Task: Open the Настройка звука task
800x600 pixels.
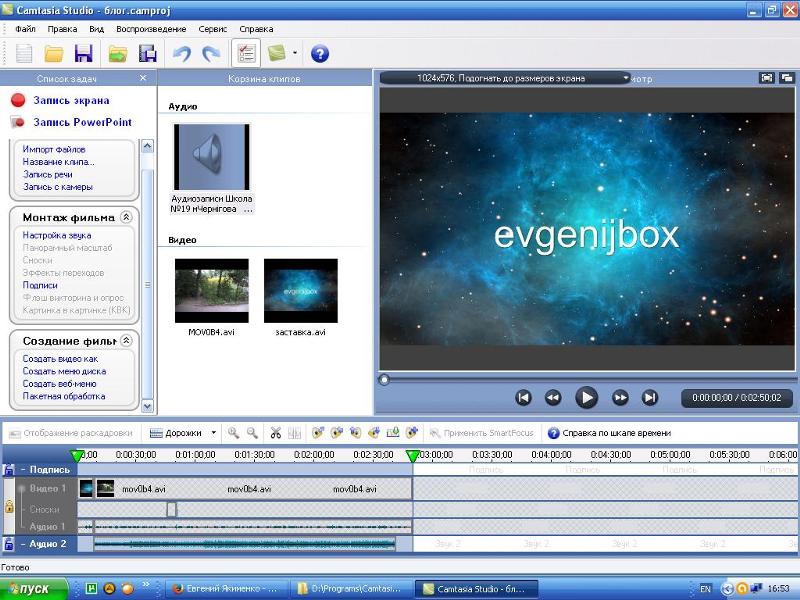Action: 57,235
